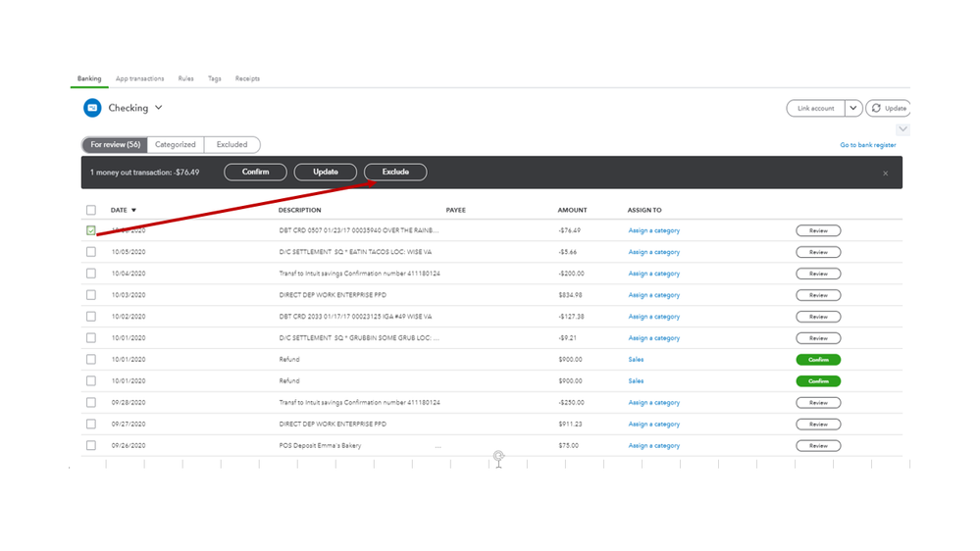Click the -$127.38 amount cell
This screenshot has height=551, width=980.
pyautogui.click(x=571, y=317)
